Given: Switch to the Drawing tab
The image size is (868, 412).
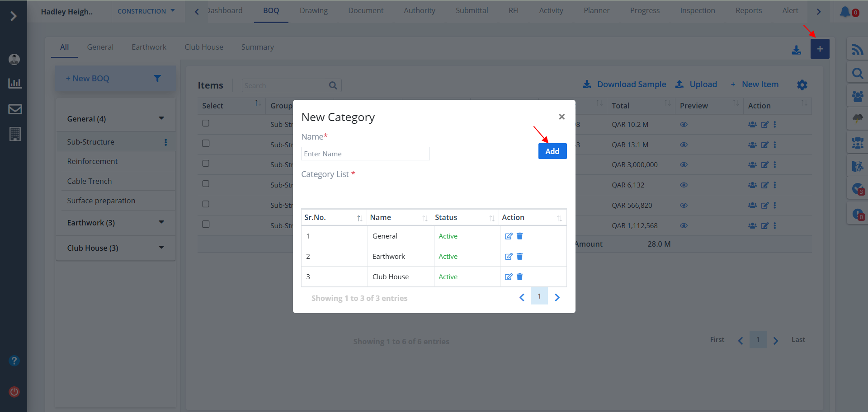Looking at the screenshot, I should coord(313,10).
